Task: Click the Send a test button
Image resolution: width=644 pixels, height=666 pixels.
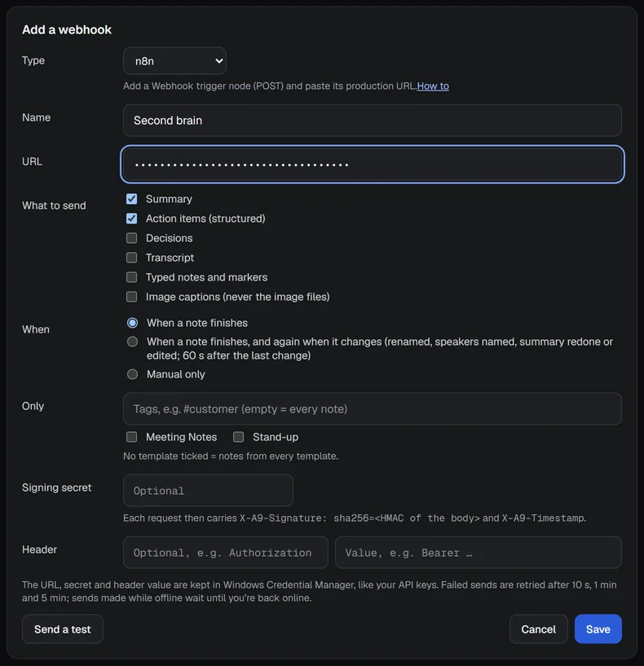Action: tap(63, 629)
